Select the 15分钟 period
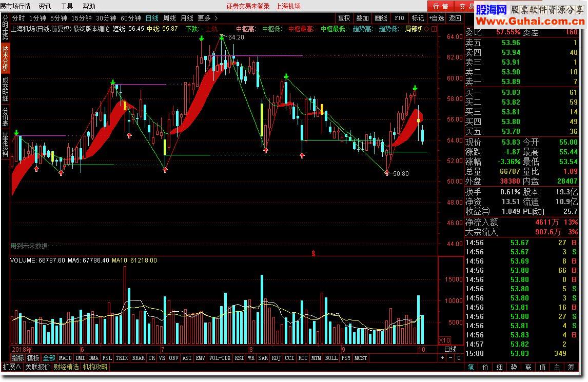The width and height of the screenshot is (588, 382). pos(82,18)
